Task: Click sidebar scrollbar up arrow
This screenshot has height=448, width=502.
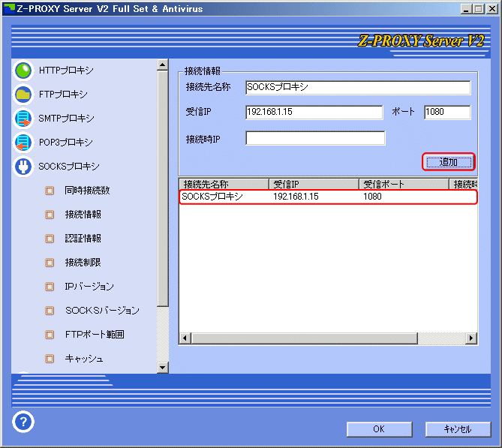Action: coord(163,65)
